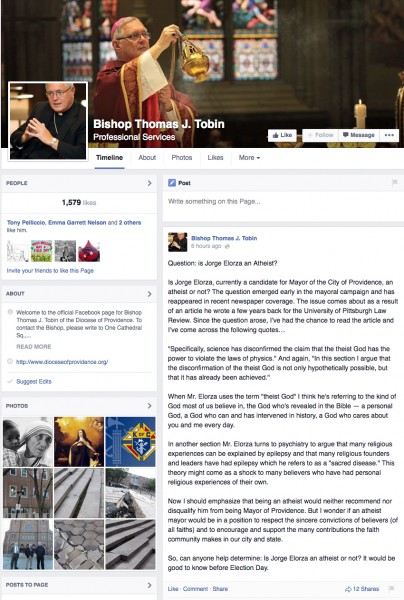Click the 12 Shares arrow icon

[348, 589]
